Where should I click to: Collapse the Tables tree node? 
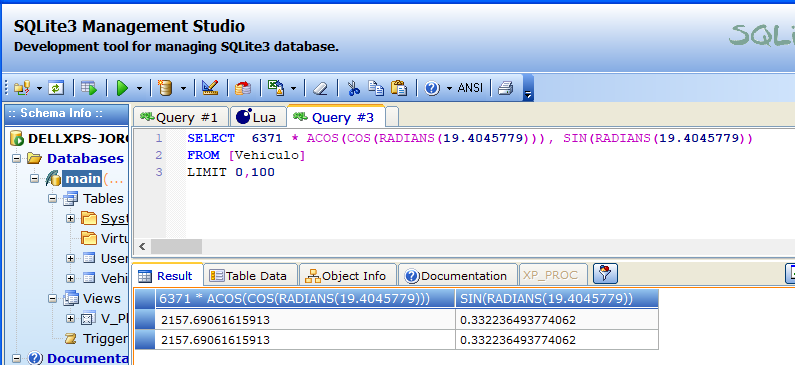click(x=53, y=199)
